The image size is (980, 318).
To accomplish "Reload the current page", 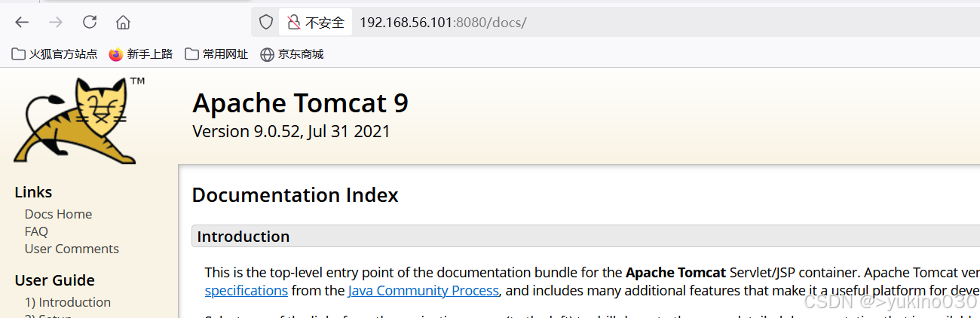I will tap(90, 22).
